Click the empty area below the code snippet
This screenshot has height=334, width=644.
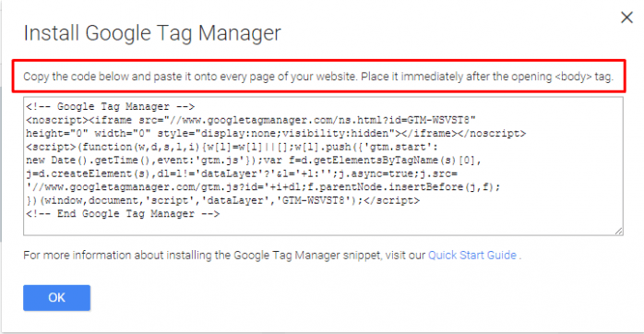pyautogui.click(x=323, y=227)
